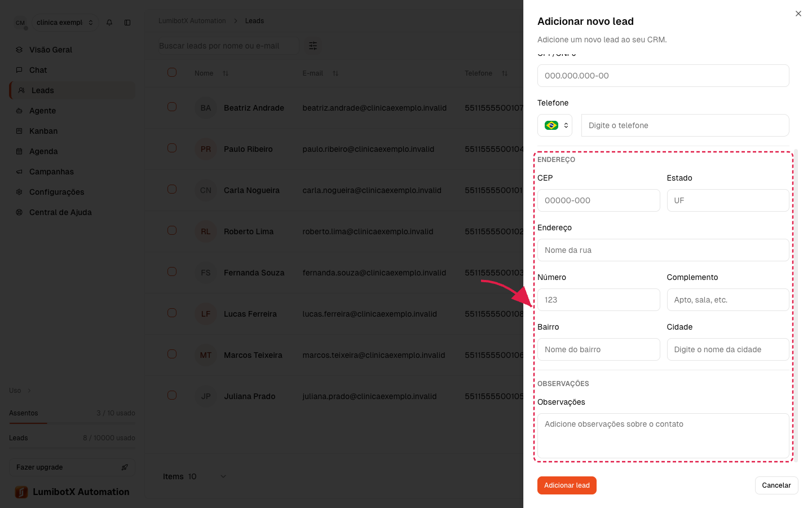The height and width of the screenshot is (508, 812).
Task: Open Campanhas from the sidebar
Action: [x=72, y=172]
